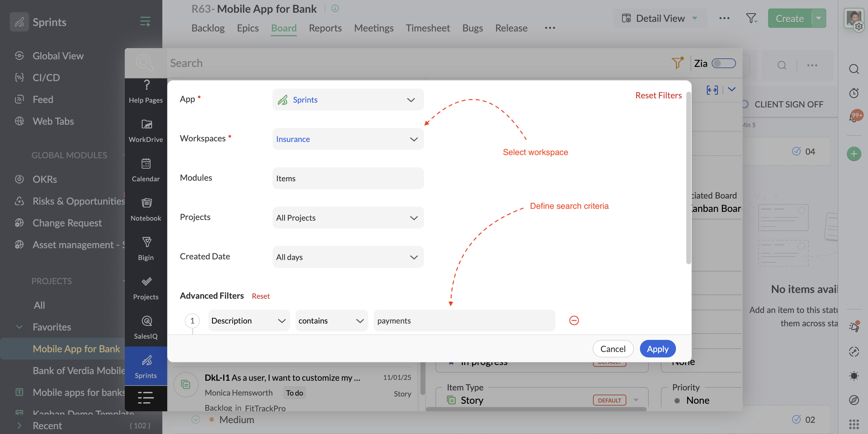
Task: Open the more options menu beside Detail View
Action: point(724,18)
